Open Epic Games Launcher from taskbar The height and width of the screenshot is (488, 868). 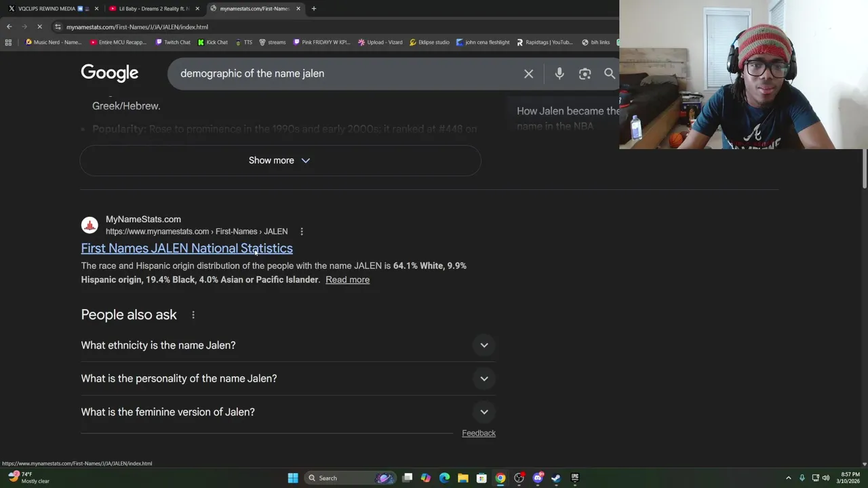(574, 478)
